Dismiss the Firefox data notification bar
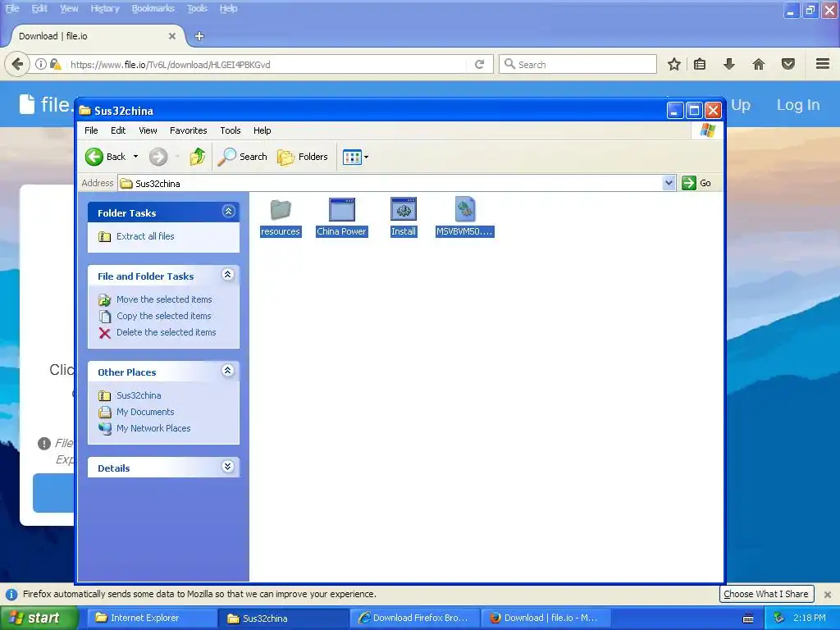The image size is (840, 630). (828, 595)
